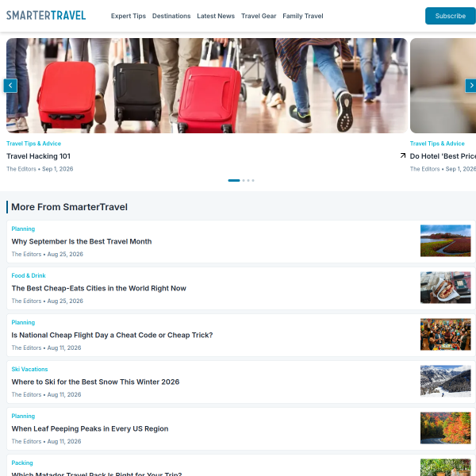Open When Leaf Peeping Peaks in Every US Region
This screenshot has height=476, width=476.
click(x=90, y=428)
